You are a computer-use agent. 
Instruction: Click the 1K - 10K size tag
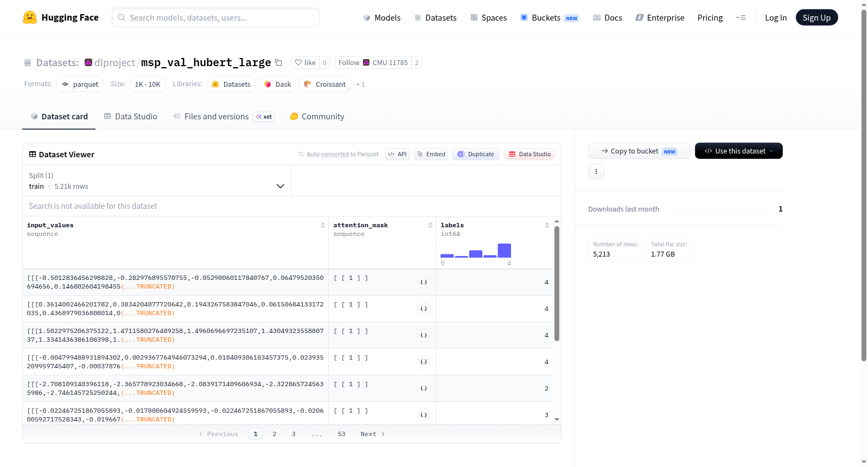(x=148, y=84)
